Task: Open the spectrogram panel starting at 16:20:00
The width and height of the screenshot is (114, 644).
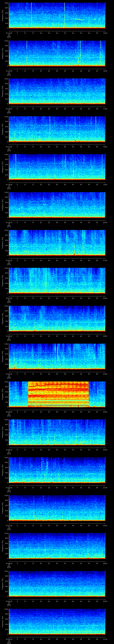Action: [57, 243]
